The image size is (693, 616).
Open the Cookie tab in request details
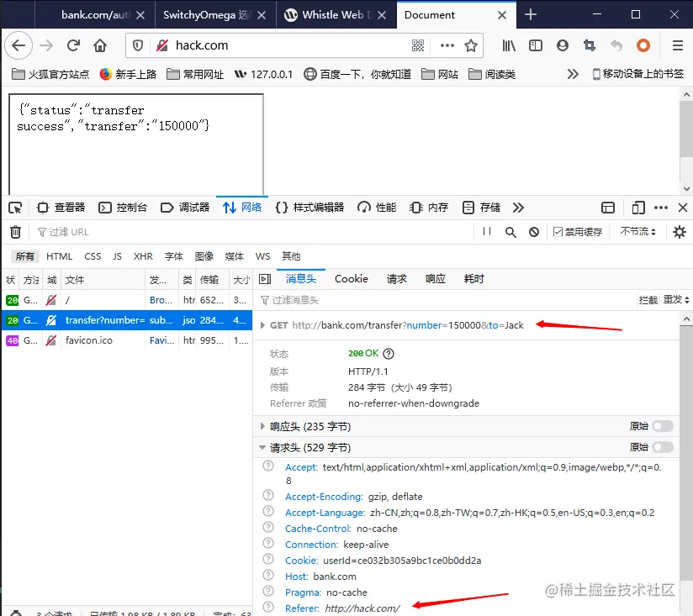tap(352, 279)
